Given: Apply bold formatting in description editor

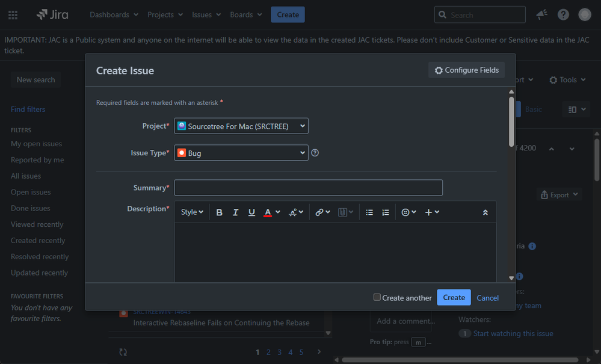Looking at the screenshot, I should pos(219,212).
